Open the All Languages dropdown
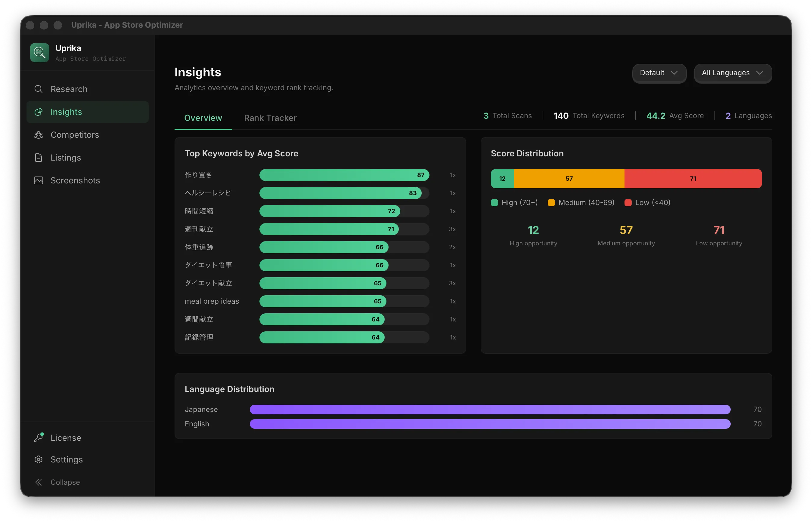 click(733, 73)
